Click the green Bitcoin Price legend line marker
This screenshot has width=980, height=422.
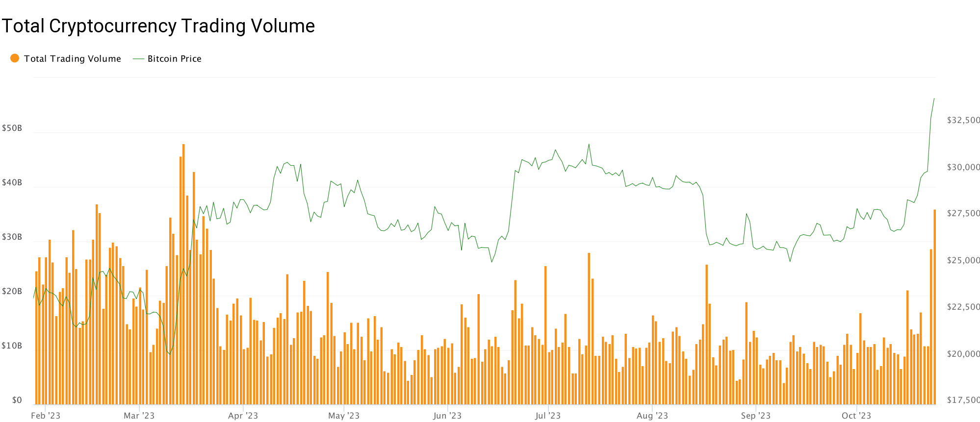click(x=138, y=59)
